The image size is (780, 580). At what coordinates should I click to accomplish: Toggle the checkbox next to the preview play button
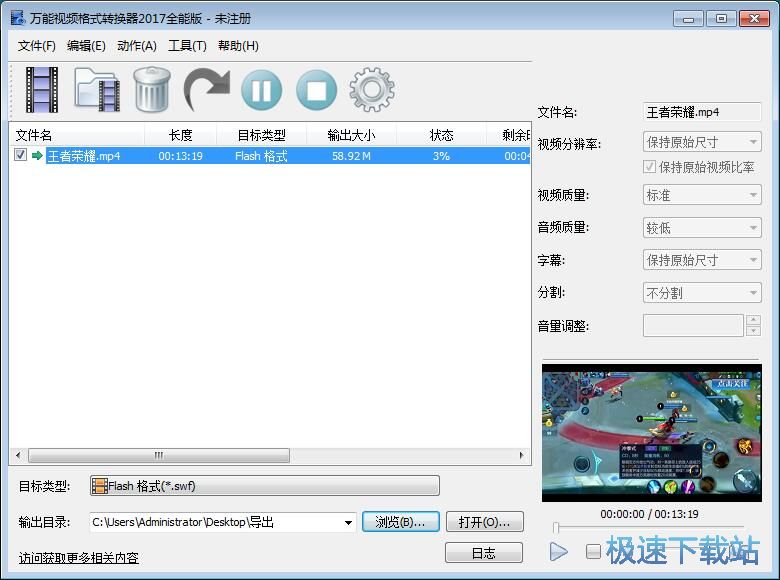click(x=593, y=551)
